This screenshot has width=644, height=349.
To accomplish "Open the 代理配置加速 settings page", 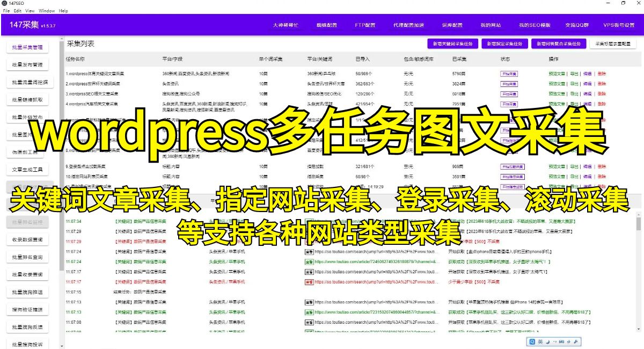I will 408,25.
